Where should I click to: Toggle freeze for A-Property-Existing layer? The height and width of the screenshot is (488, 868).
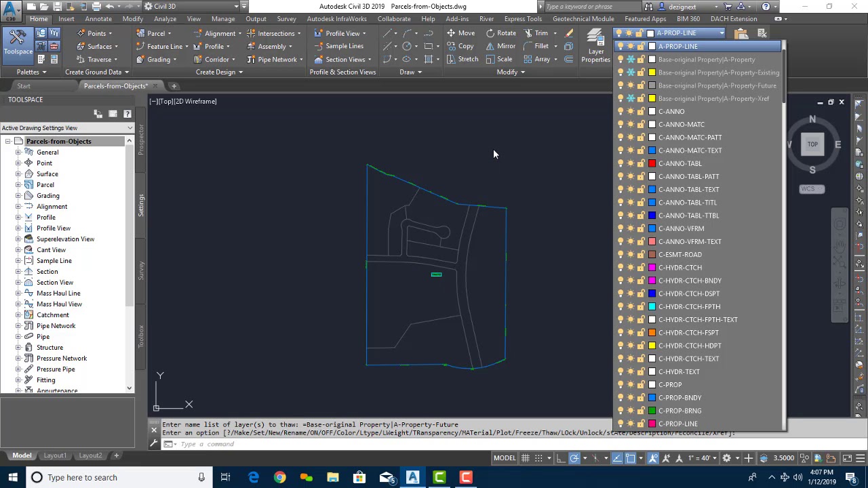(x=631, y=73)
